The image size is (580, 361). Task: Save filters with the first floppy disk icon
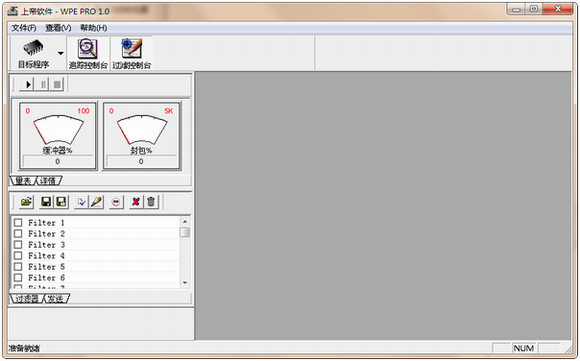tap(46, 202)
